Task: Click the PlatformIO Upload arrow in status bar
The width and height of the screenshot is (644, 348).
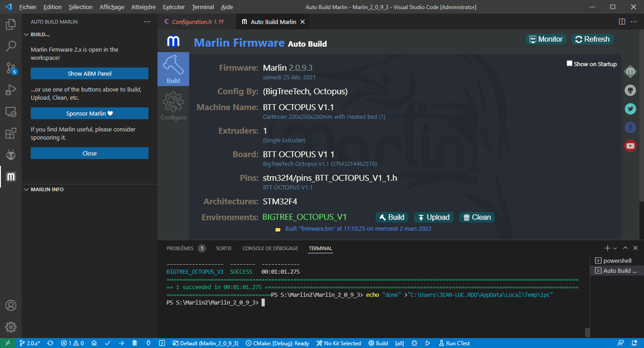Action: coord(121,343)
